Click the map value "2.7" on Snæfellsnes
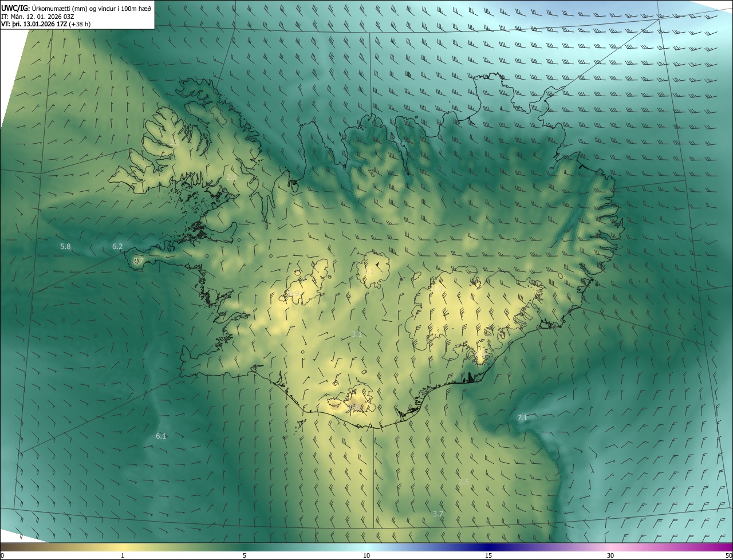Screen dimensions: 733x560 [x=138, y=261]
